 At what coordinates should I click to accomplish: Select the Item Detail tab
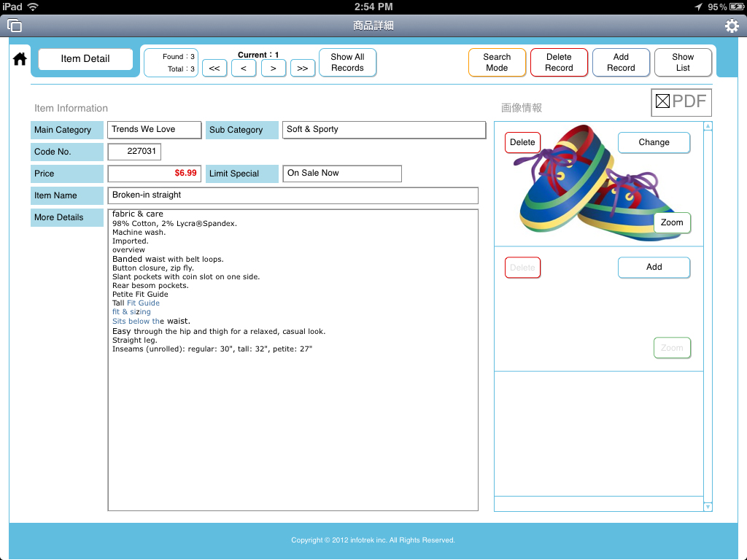tap(85, 59)
